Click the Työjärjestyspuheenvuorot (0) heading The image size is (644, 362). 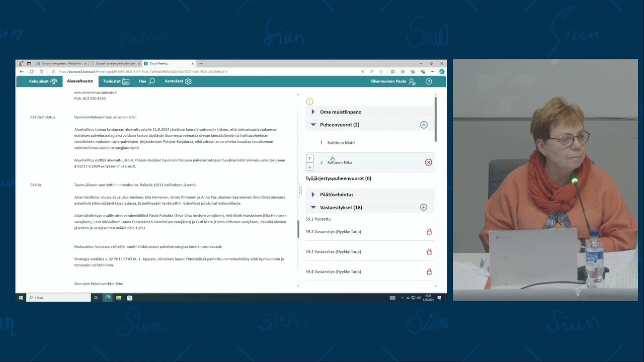338,178
